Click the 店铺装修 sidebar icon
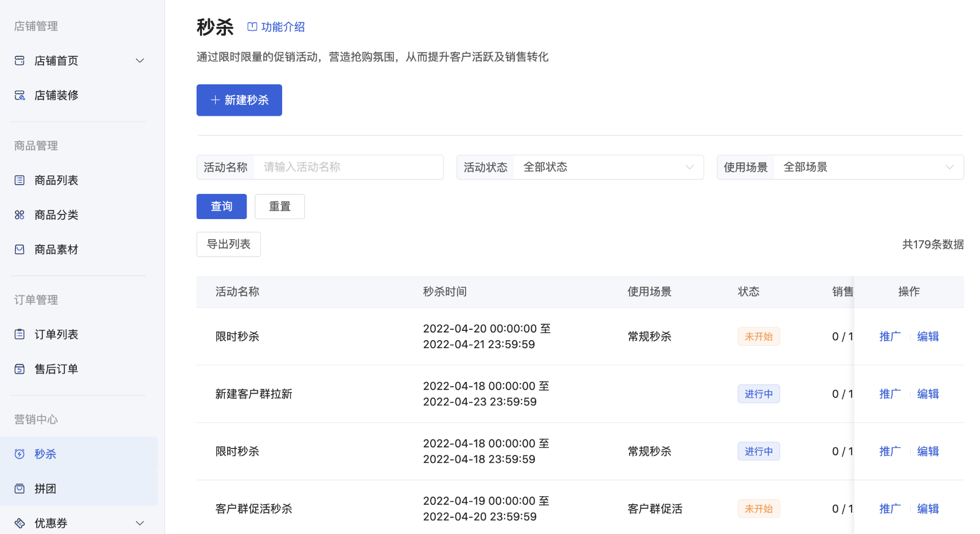980x534 pixels. click(x=19, y=95)
